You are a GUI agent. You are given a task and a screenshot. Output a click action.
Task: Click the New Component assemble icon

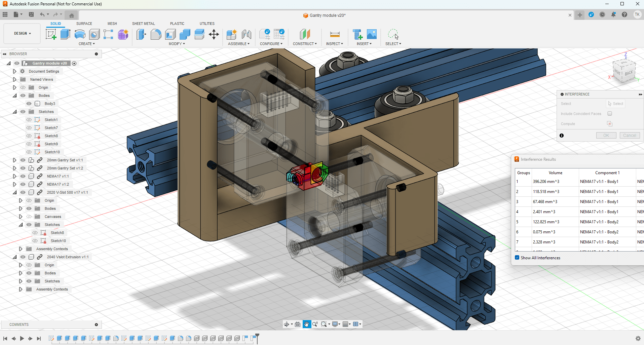(x=232, y=34)
